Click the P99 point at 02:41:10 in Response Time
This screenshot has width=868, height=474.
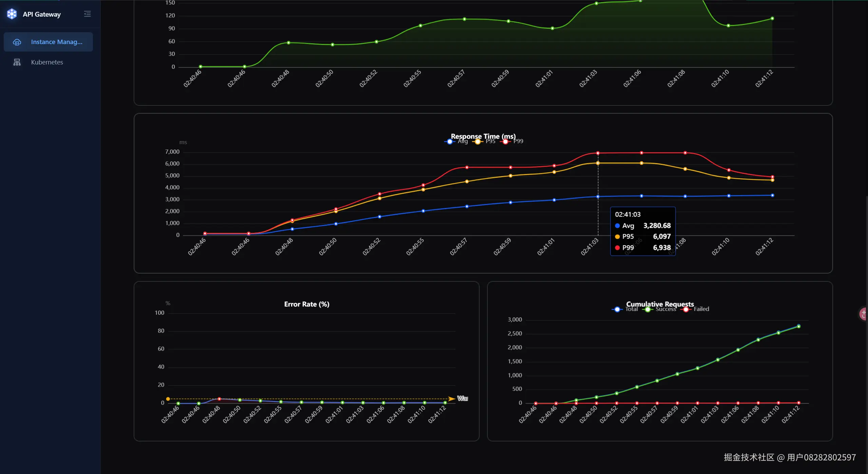(x=729, y=170)
